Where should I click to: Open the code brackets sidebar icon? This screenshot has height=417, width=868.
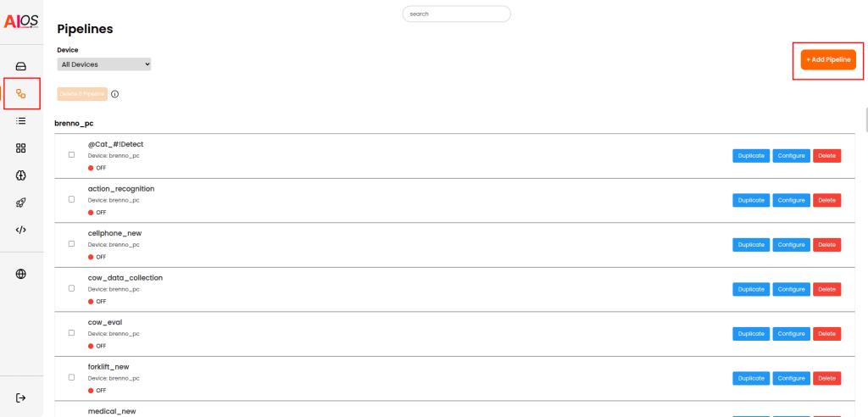point(21,230)
